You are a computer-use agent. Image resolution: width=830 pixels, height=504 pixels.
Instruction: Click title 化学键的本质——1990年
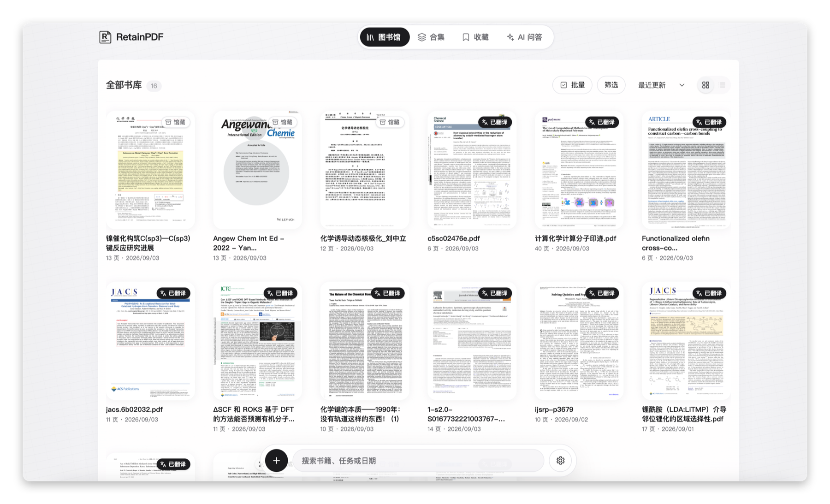click(361, 414)
